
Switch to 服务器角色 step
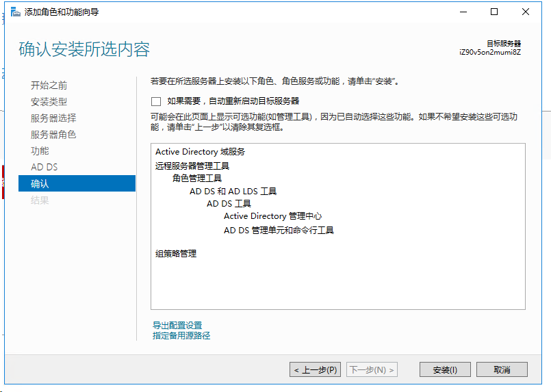(53, 135)
